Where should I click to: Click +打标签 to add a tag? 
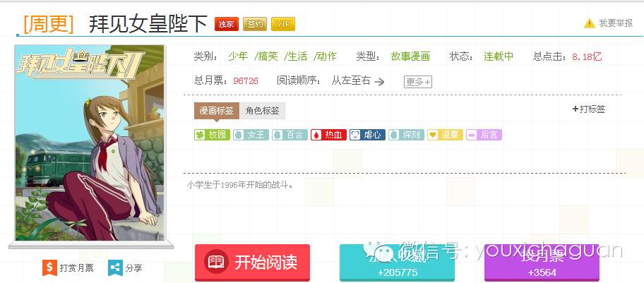(588, 109)
